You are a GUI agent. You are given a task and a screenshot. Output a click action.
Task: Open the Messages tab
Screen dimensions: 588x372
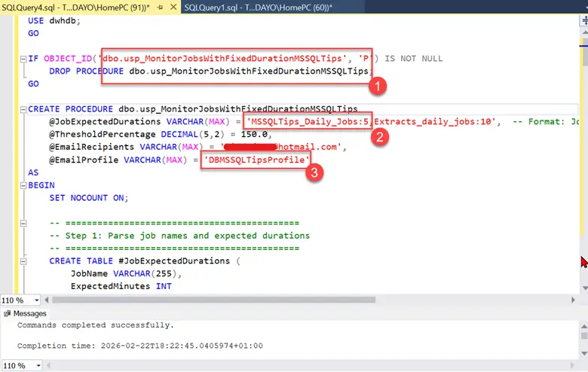click(x=25, y=313)
